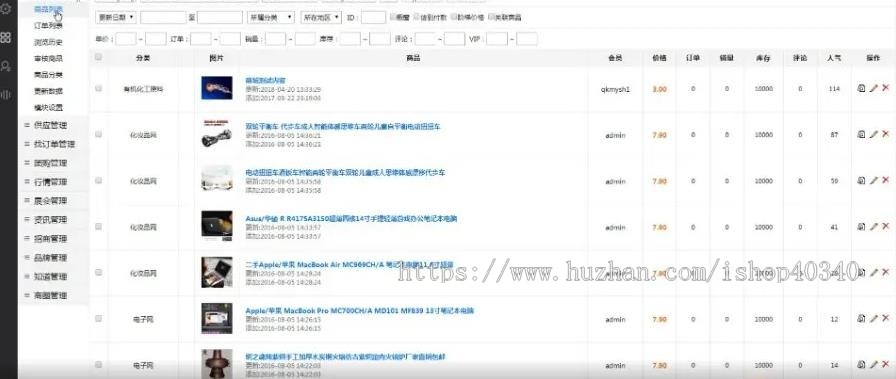
Task: Tick the checkbox for the MacBook Air row
Action: (x=98, y=272)
